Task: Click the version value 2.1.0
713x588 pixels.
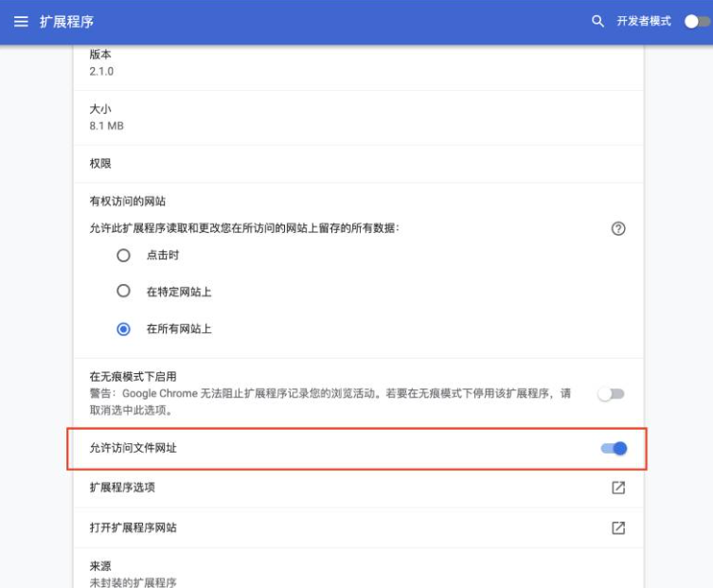Action: pyautogui.click(x=101, y=71)
